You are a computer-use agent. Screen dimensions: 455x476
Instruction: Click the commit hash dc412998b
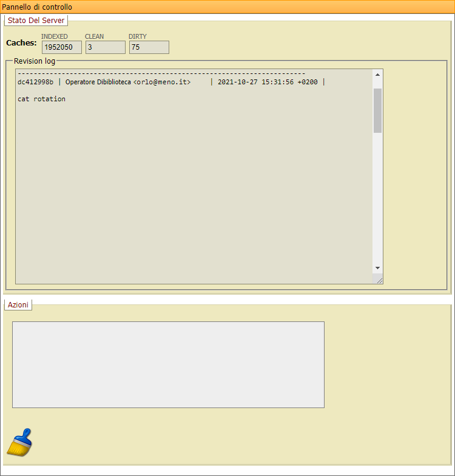(x=35, y=82)
